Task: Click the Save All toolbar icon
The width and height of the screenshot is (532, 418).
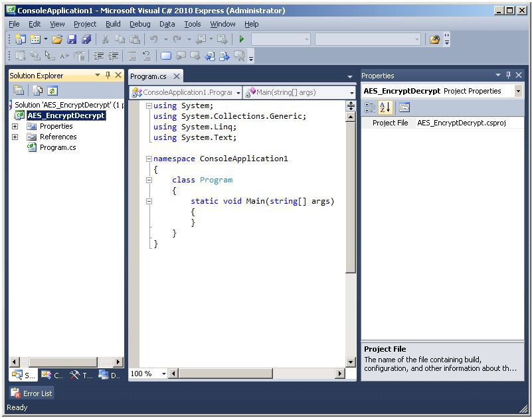Action: [x=86, y=40]
